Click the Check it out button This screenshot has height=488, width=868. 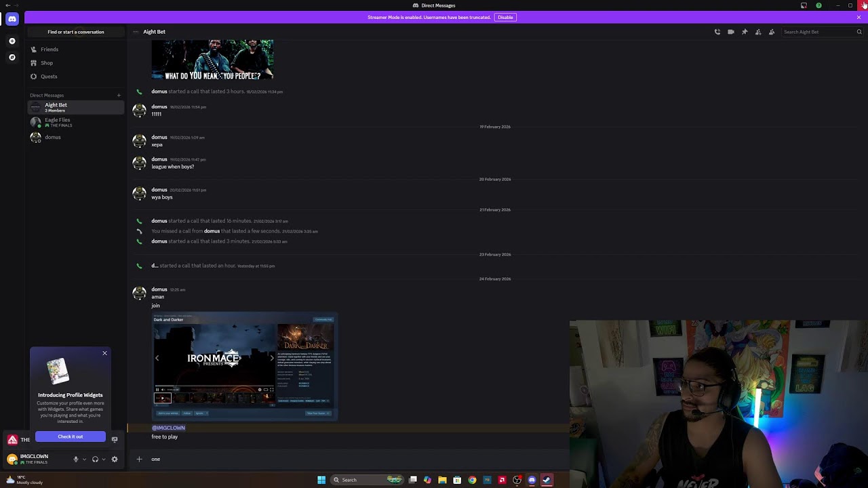pos(71,436)
